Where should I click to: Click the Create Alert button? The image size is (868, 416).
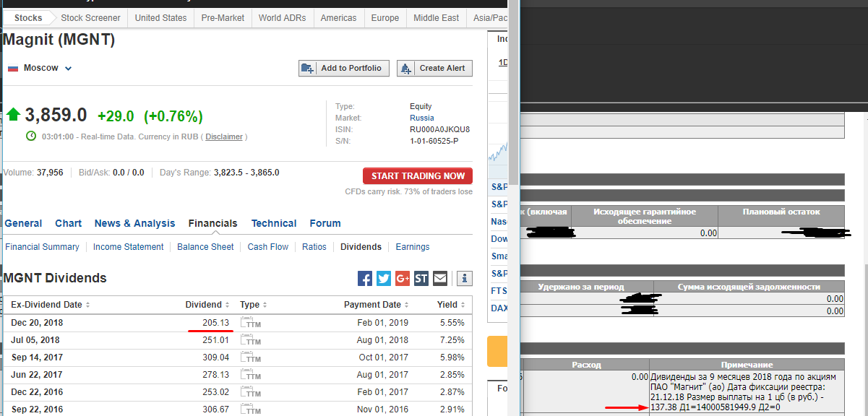pyautogui.click(x=434, y=68)
